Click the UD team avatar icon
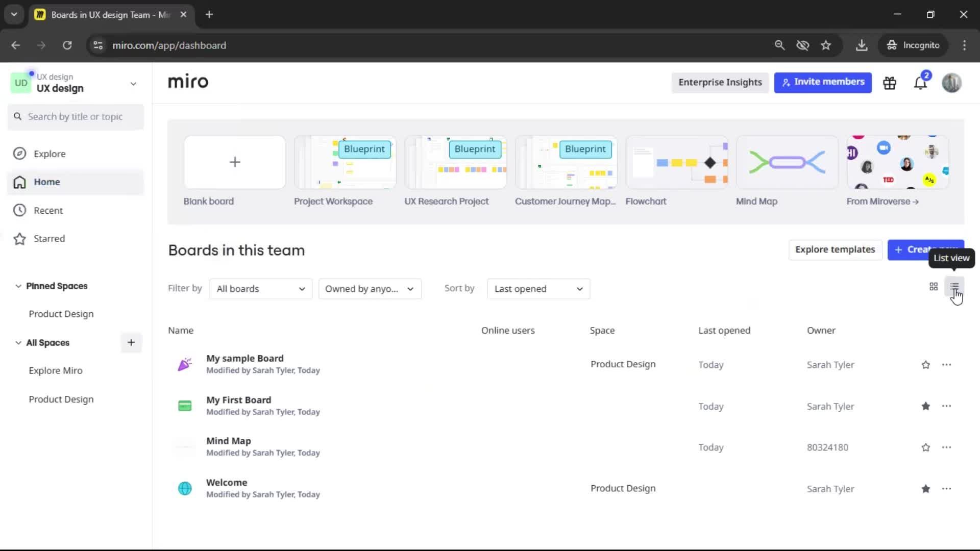Screen dimensions: 980x551 pyautogui.click(x=21, y=83)
